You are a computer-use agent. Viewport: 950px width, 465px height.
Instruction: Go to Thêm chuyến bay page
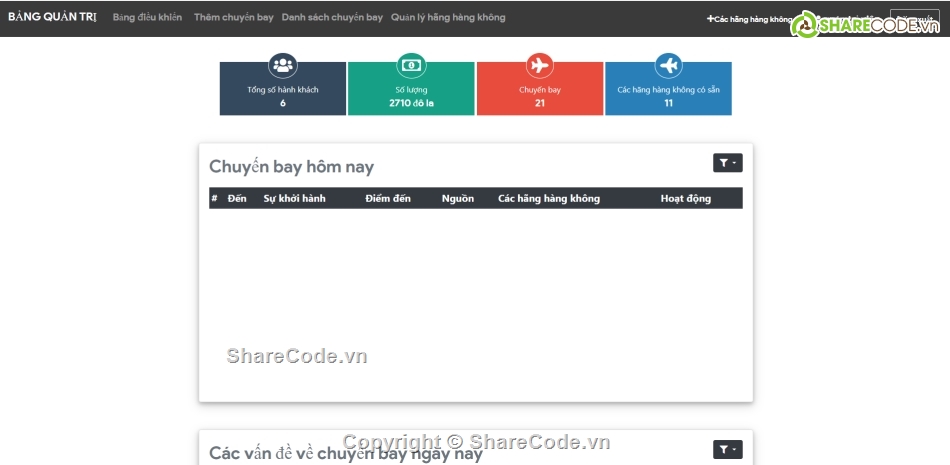pyautogui.click(x=234, y=17)
